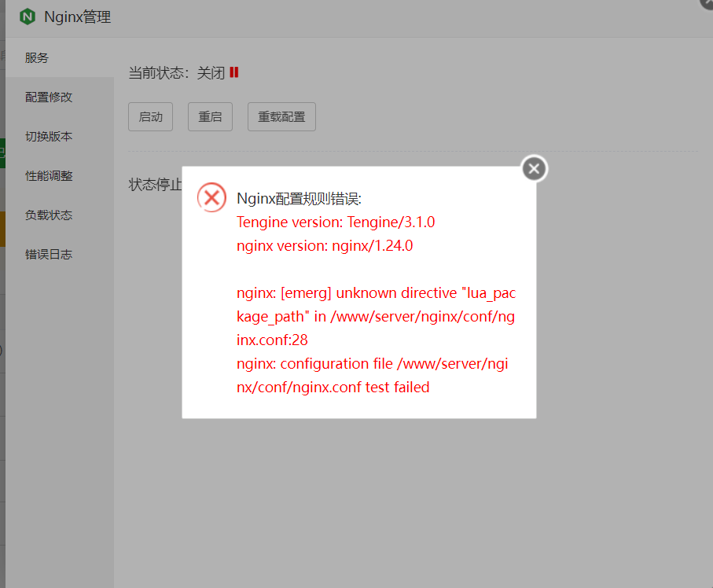The width and height of the screenshot is (713, 588).
Task: Close the Nginx error dialog
Action: click(535, 169)
